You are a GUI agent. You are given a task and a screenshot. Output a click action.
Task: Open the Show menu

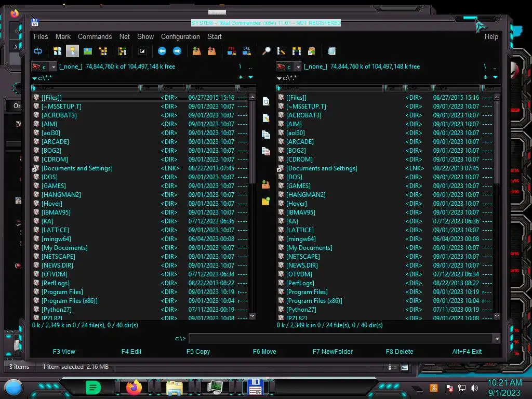click(145, 36)
